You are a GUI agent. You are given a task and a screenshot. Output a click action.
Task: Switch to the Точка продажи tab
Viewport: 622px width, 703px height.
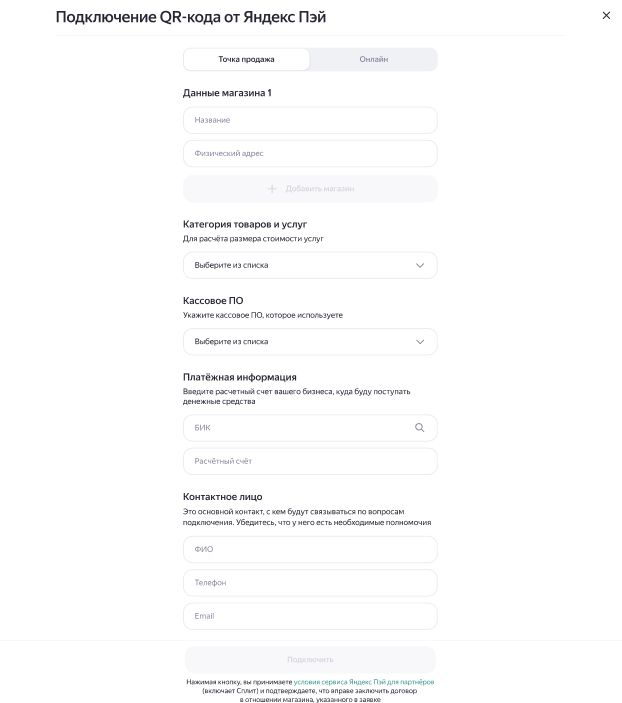[x=246, y=60]
